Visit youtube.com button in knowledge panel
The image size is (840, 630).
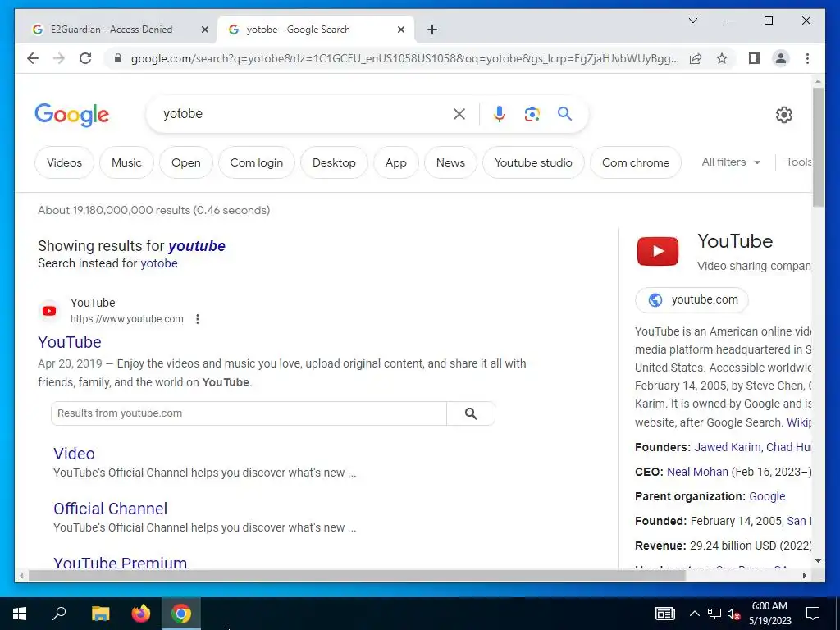tap(692, 300)
